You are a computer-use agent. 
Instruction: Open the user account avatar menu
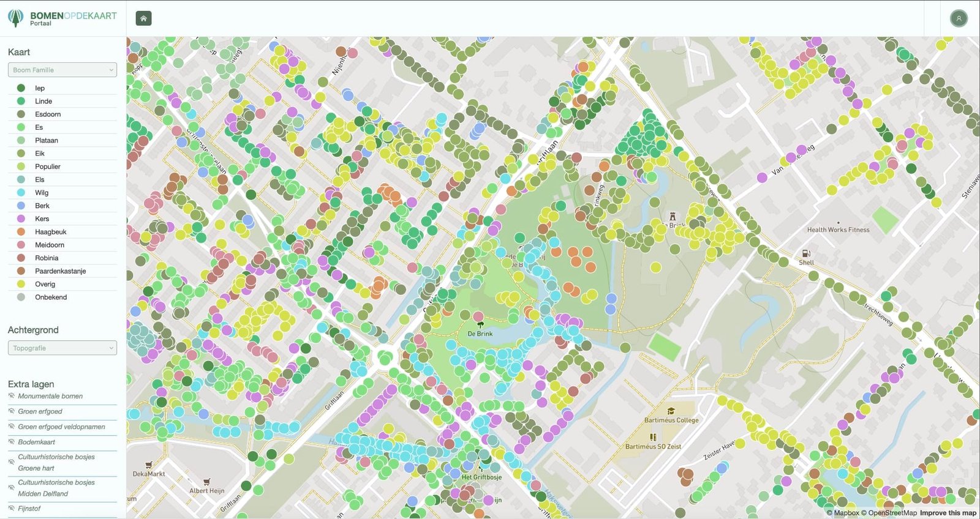[959, 18]
